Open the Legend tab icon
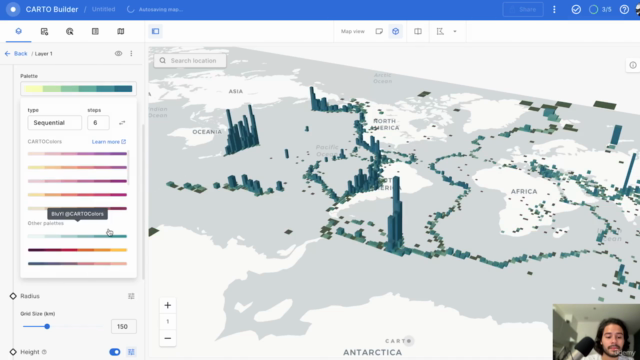Screen dimensions: 640x360 95,31
